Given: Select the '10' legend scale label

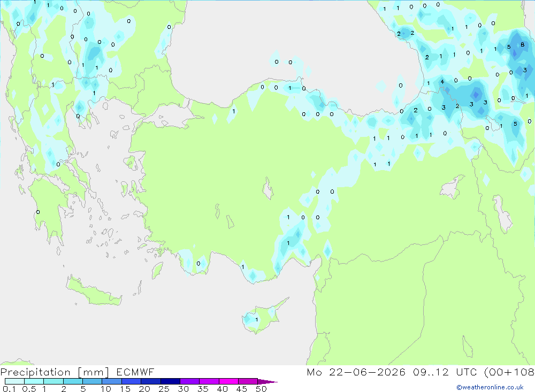Looking at the screenshot, I should [106, 389].
